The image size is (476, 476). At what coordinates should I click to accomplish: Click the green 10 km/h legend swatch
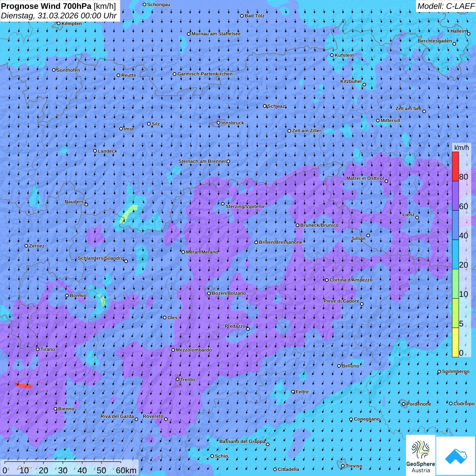point(455,284)
